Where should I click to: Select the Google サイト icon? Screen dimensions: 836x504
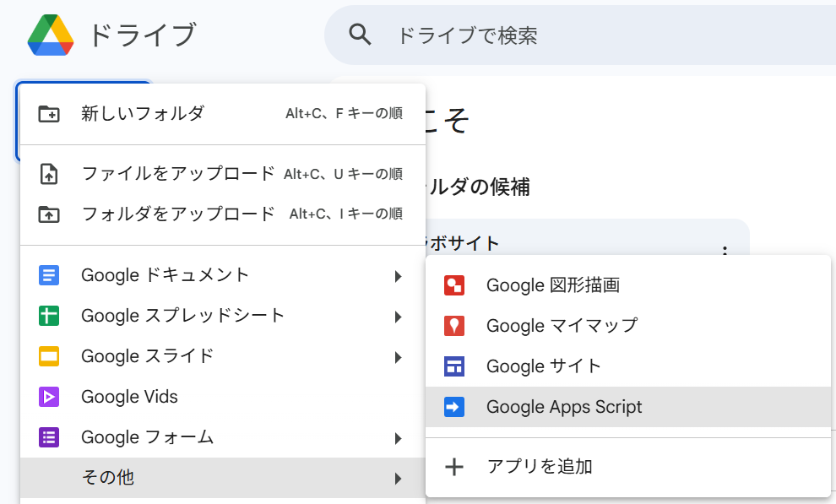(454, 366)
